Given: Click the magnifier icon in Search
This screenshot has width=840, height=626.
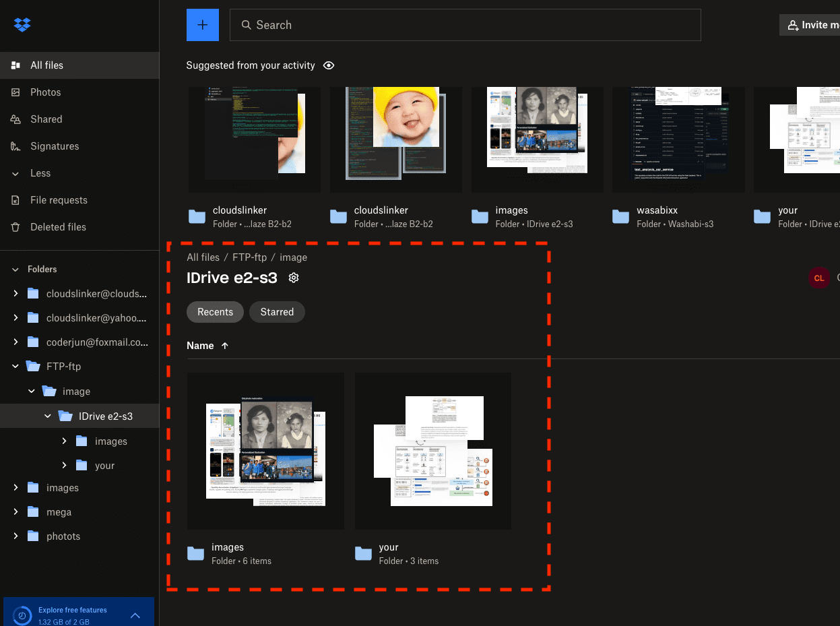Looking at the screenshot, I should (247, 25).
